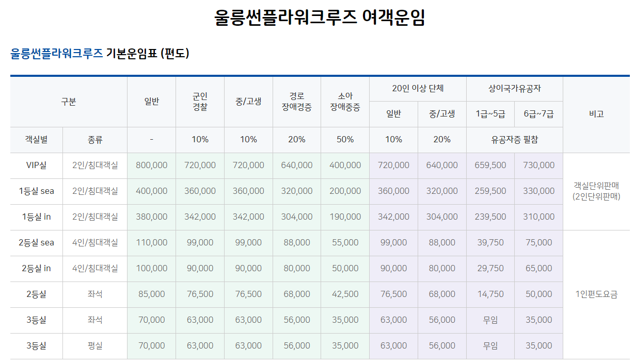This screenshot has width=635, height=364.
Task: Click the 상이국가유공자 header
Action: tap(515, 89)
